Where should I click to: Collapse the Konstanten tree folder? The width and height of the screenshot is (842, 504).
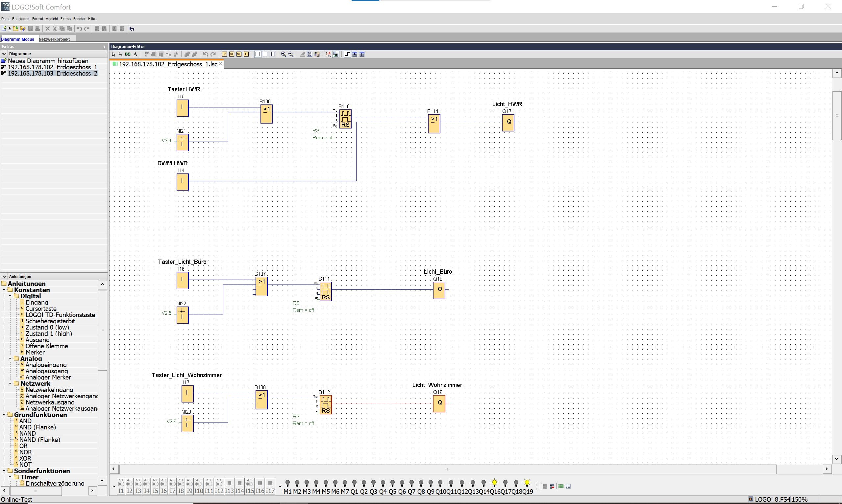pyautogui.click(x=4, y=290)
